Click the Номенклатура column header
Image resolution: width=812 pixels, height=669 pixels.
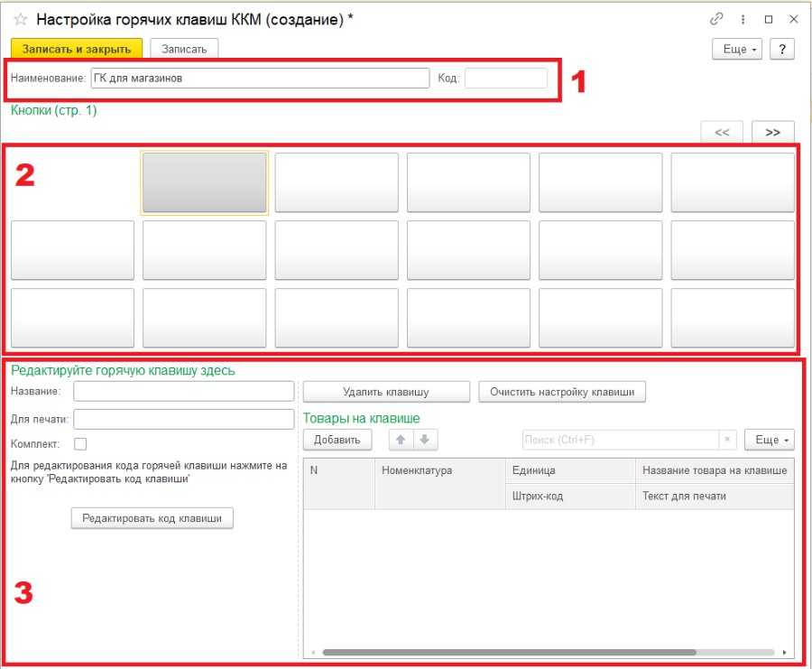[439, 483]
